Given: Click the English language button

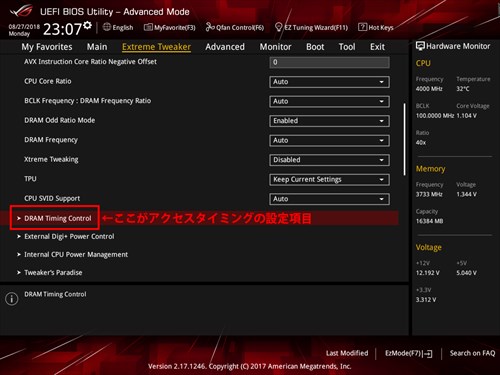Looking at the screenshot, I should point(118,27).
